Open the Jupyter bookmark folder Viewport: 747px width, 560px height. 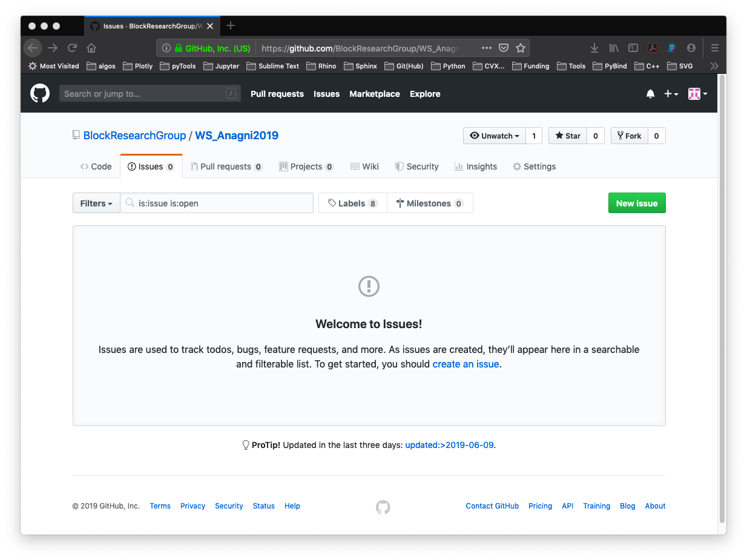222,66
